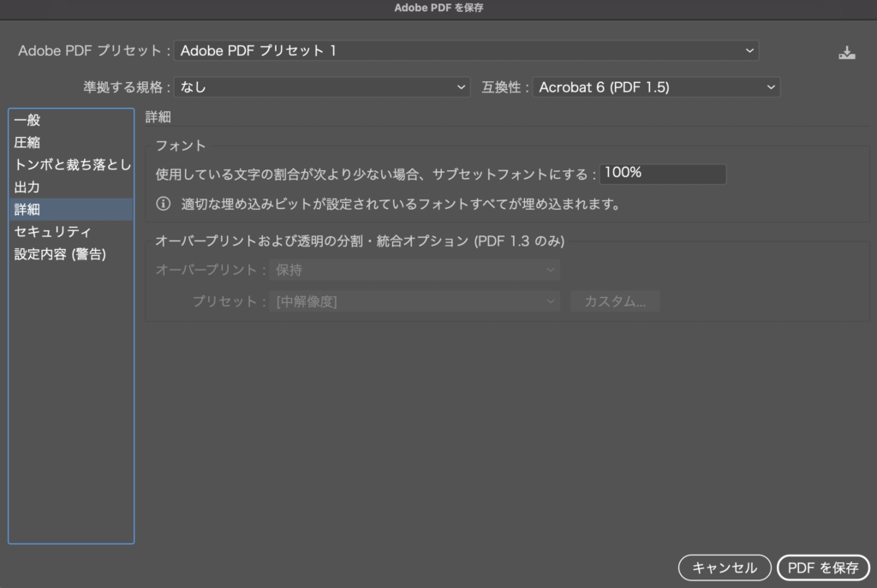Switch to the 圧縮 section
The image size is (877, 588).
(27, 143)
